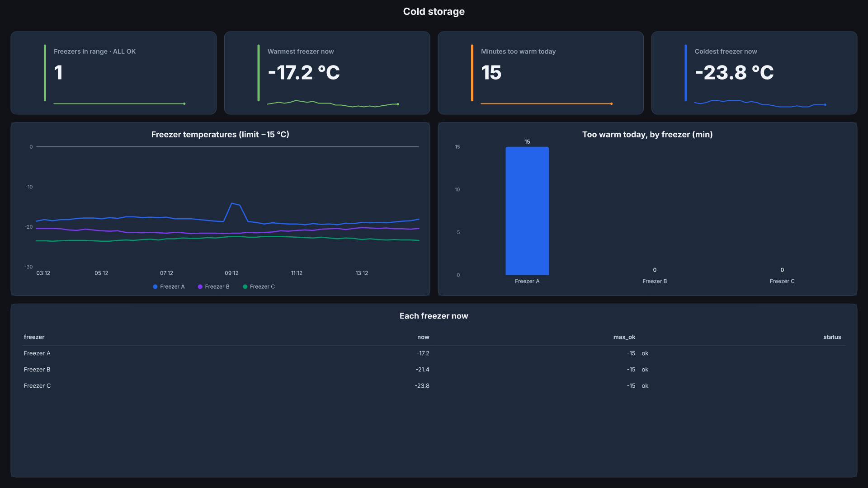Click the Each freezer now panel title
Screen dimensions: 868x488
(434, 316)
